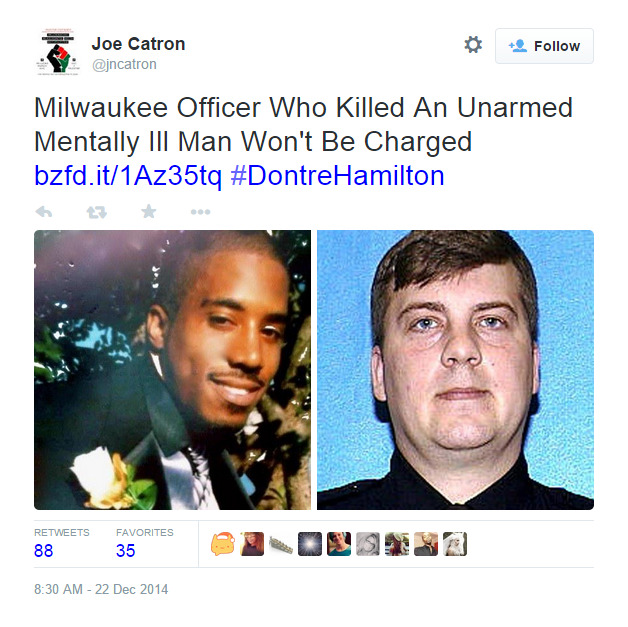
Task: Open the Joe Catron profile name
Action: tap(138, 44)
